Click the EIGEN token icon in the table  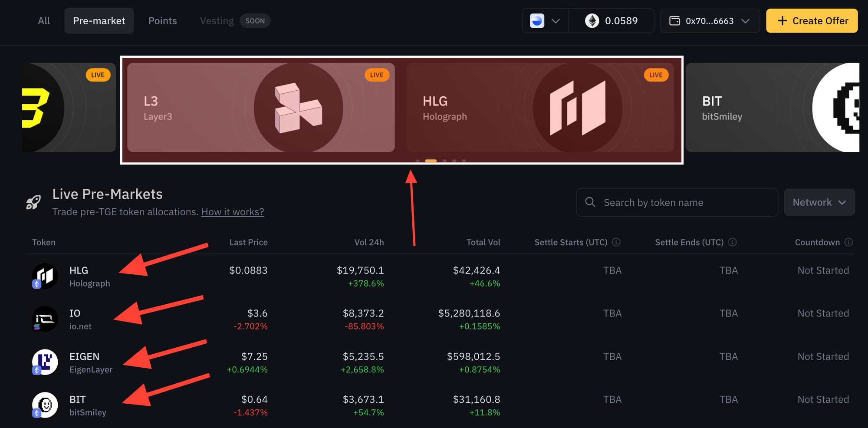click(45, 362)
